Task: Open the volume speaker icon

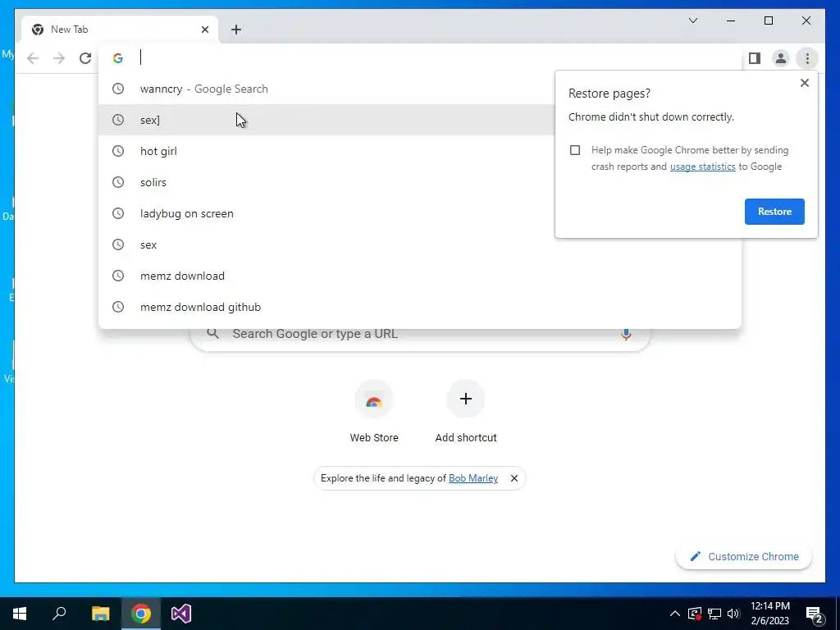Action: pyautogui.click(x=733, y=614)
